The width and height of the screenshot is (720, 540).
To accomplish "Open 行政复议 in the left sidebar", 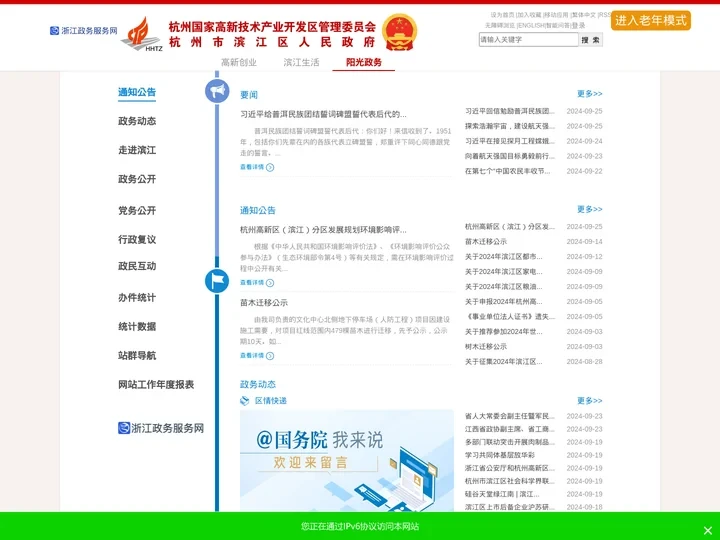I will 137,239.
